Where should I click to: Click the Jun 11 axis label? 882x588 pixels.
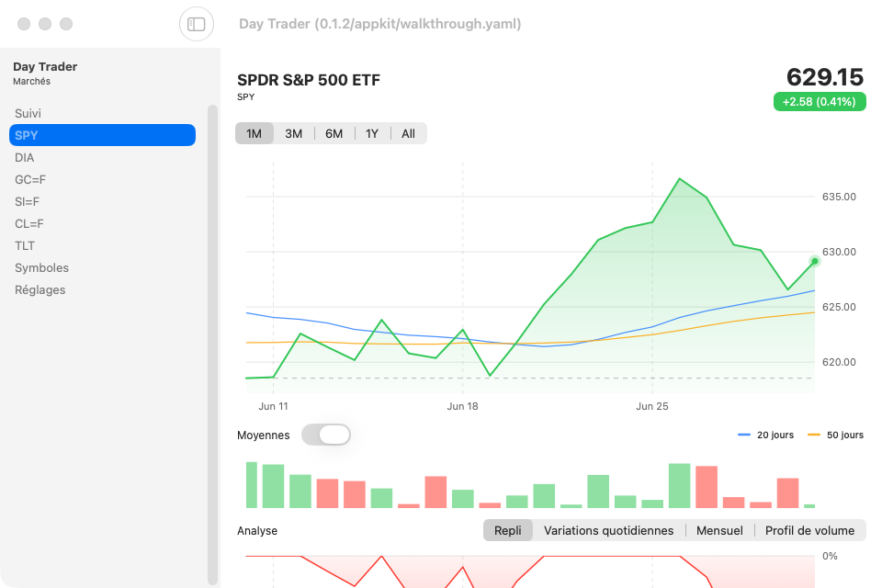pos(274,406)
